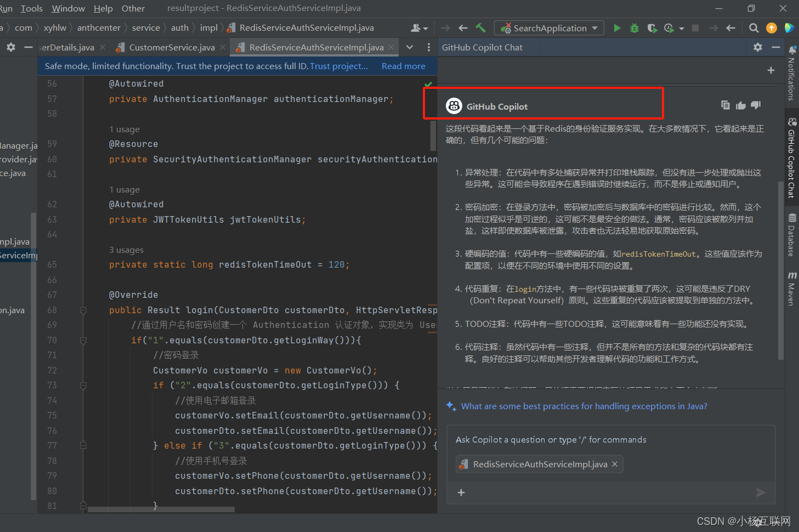Run SearchApplication with the green play icon
The height and width of the screenshot is (532, 799).
617,28
